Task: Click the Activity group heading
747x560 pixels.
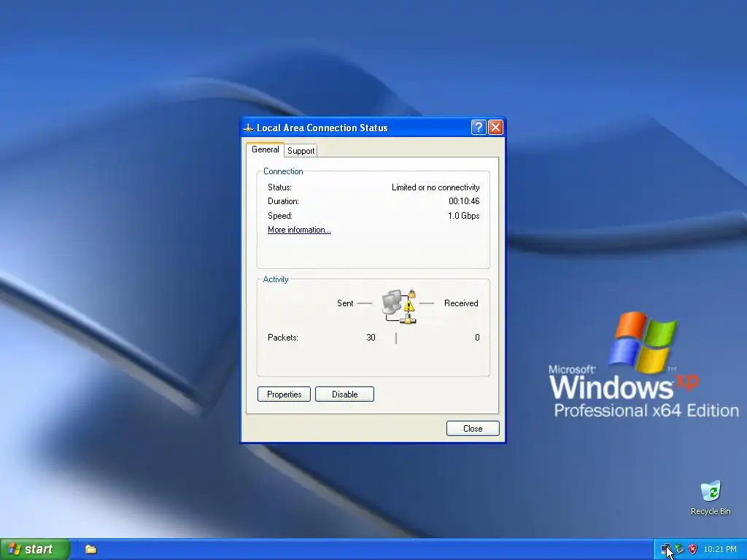Action: 276,279
